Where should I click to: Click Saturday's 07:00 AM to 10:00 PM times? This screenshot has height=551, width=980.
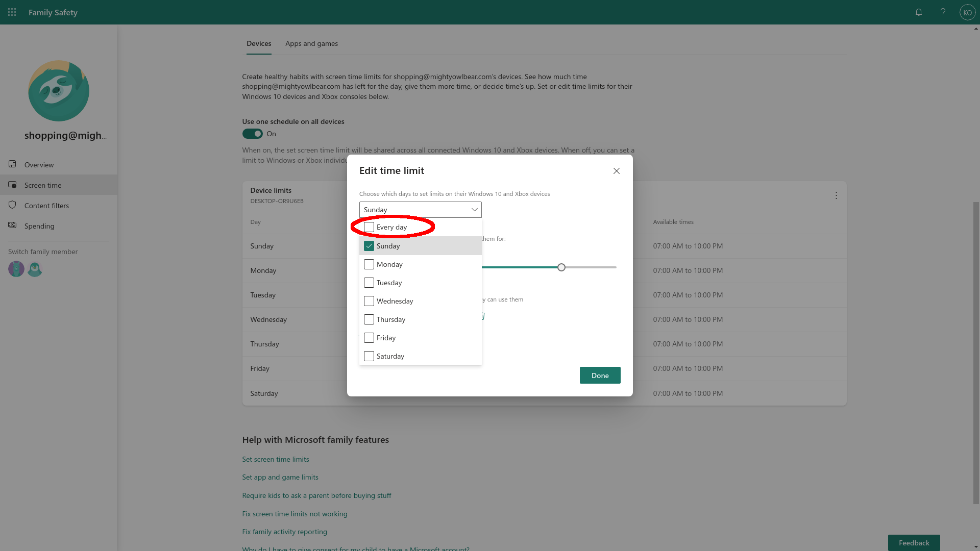tap(688, 393)
